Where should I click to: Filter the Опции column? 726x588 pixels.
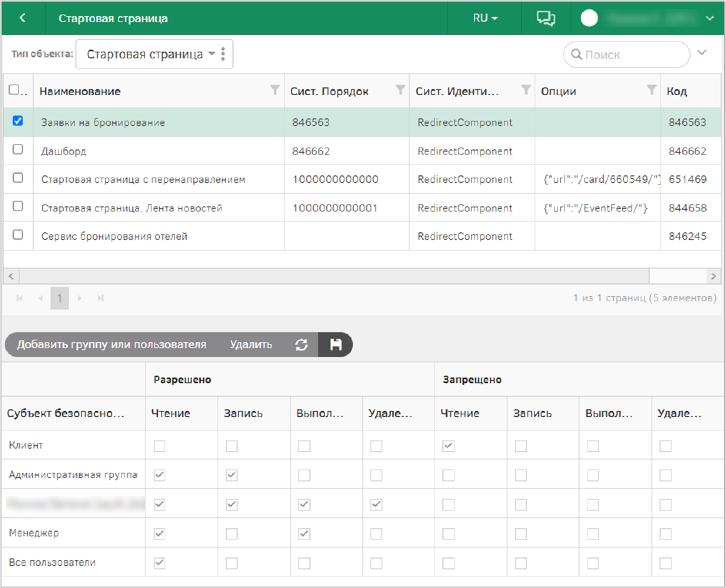(651, 90)
